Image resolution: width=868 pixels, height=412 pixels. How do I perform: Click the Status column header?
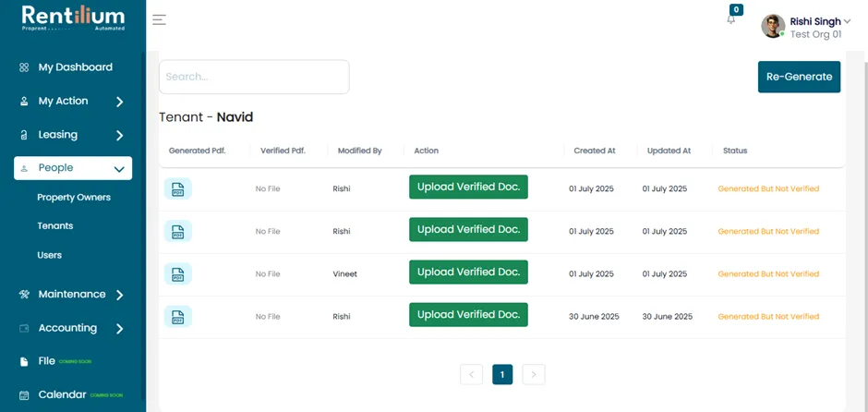pyautogui.click(x=735, y=151)
